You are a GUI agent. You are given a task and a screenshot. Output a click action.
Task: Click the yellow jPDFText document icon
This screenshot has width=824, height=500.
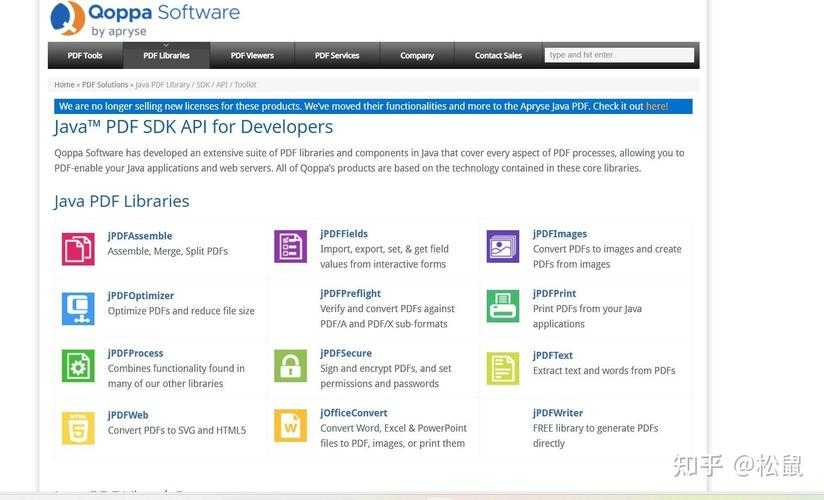[x=502, y=367]
